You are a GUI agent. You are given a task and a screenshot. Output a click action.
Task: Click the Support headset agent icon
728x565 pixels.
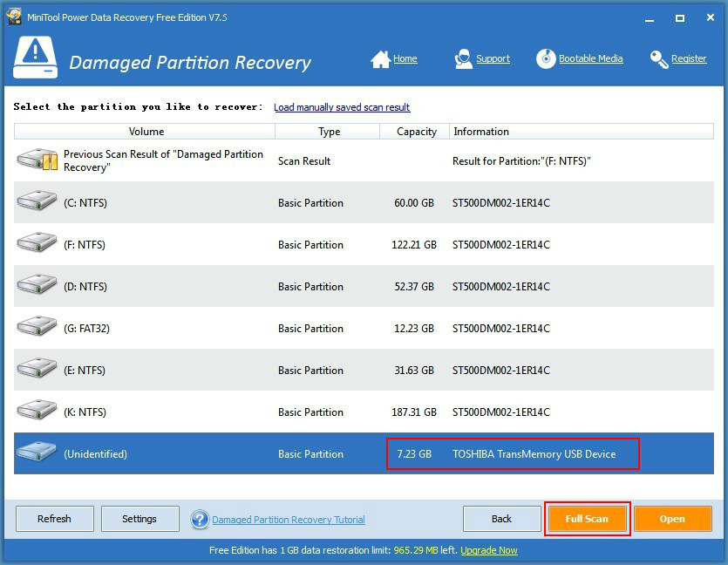(463, 59)
